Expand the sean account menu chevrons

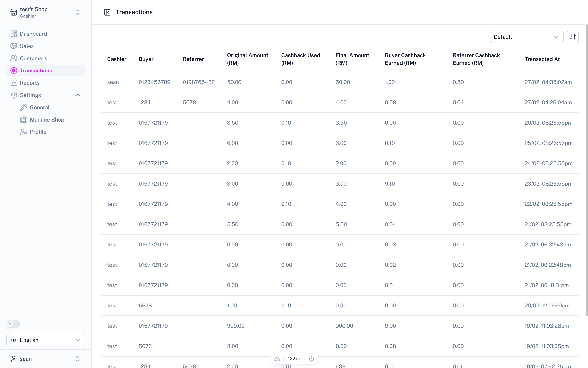(78, 359)
